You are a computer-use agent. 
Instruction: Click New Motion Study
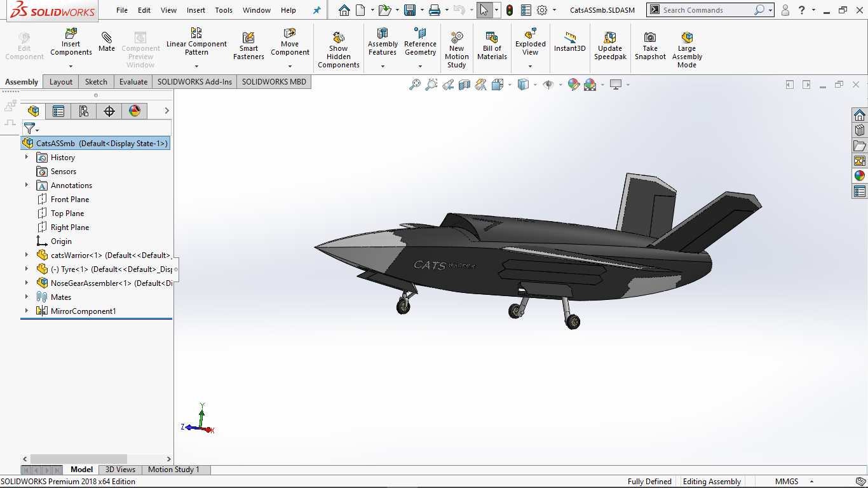[x=456, y=44]
